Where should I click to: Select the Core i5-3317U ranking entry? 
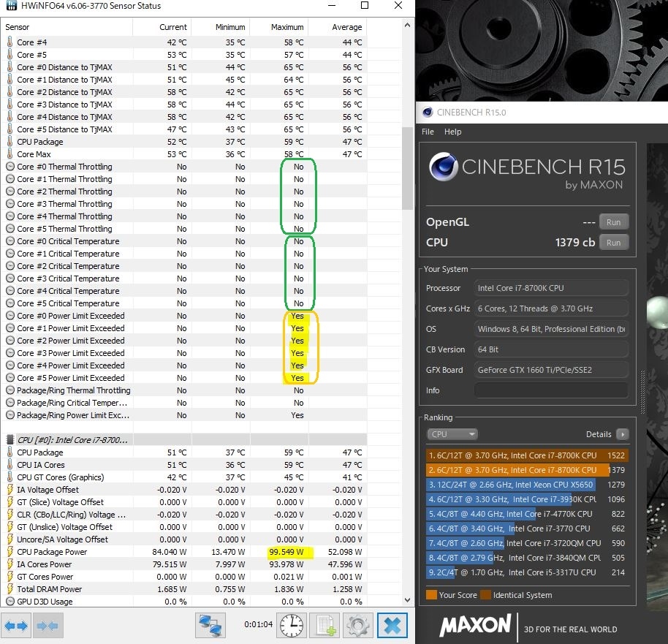tap(527, 572)
